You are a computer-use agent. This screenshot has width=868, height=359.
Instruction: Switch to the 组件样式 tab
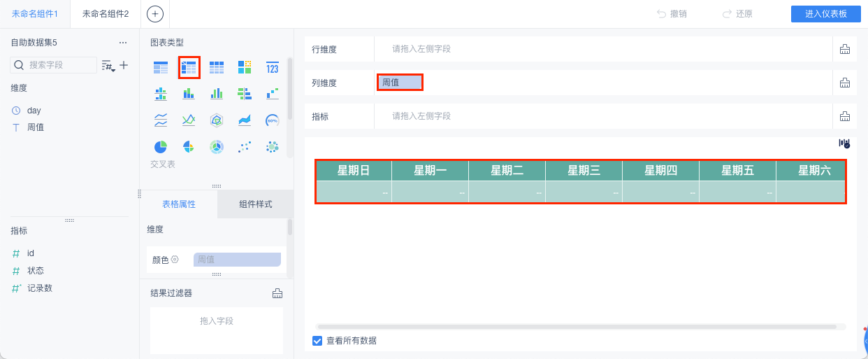point(255,204)
